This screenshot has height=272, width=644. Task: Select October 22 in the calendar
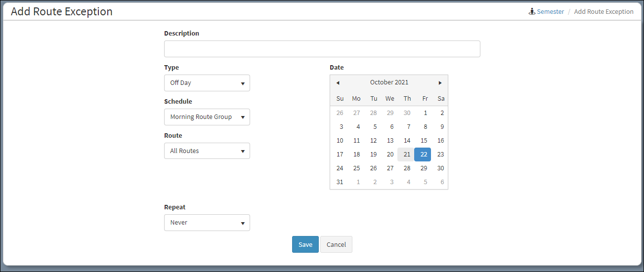(423, 155)
